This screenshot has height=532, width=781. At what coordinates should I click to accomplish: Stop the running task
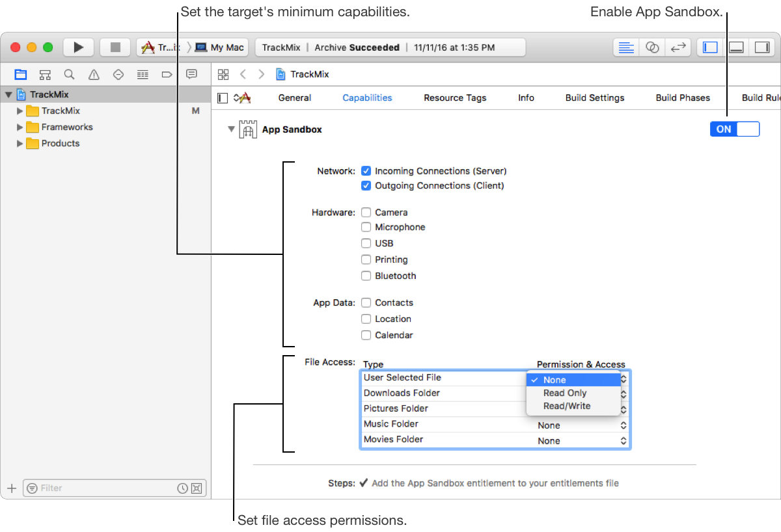tap(115, 47)
